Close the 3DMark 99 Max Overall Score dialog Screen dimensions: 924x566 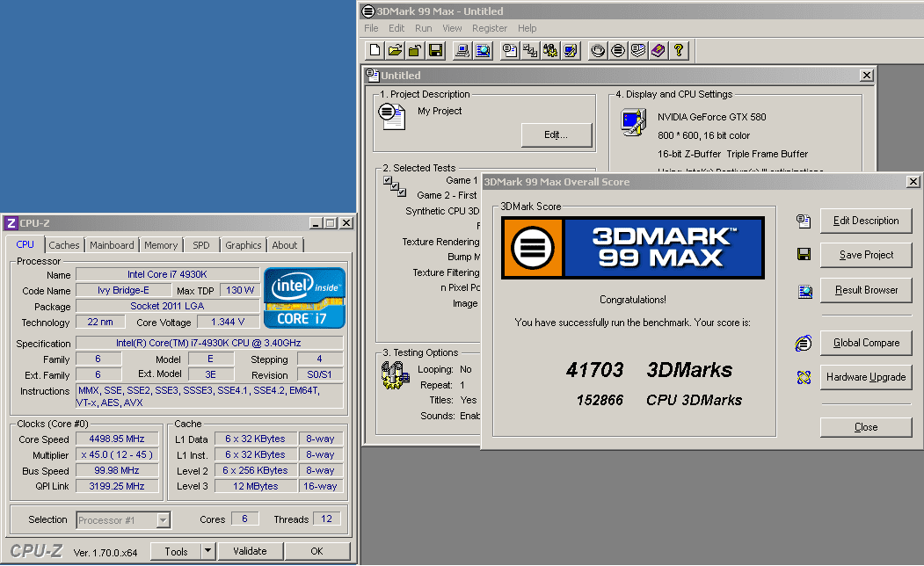(x=913, y=181)
